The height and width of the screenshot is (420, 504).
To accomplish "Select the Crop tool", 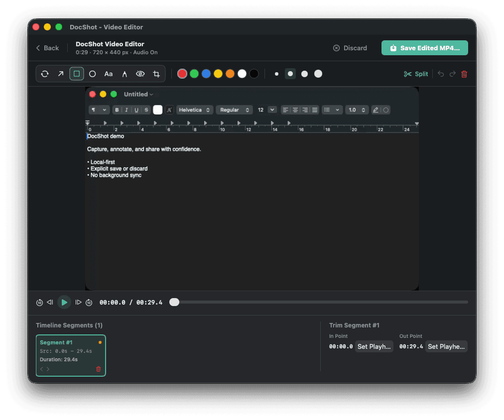I will tap(156, 74).
